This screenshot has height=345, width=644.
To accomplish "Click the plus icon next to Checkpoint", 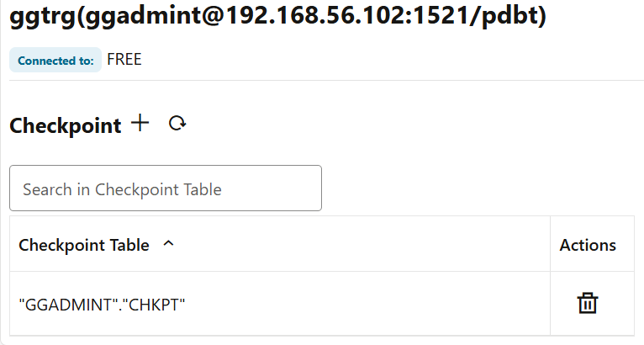I will pyautogui.click(x=140, y=124).
